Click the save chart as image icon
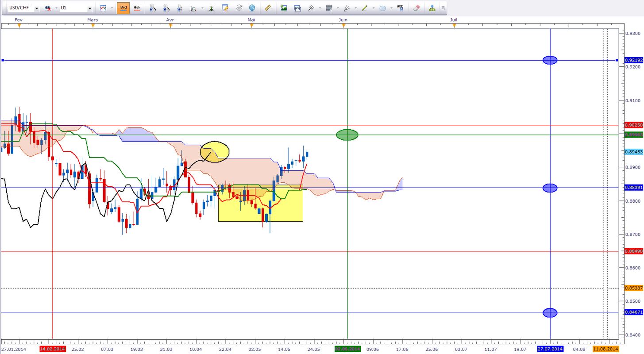 284,8
